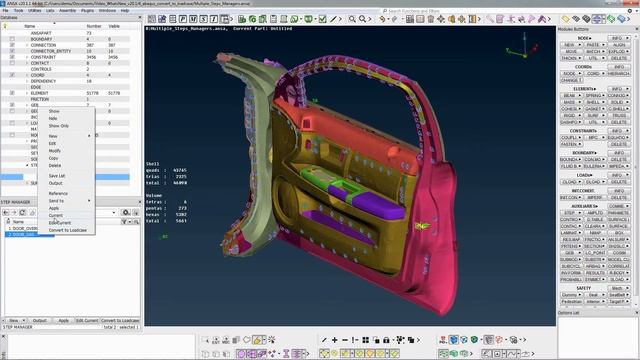Open the Step Manager filter dropdown arrow
The height and width of the screenshot is (360, 640).
(130, 222)
